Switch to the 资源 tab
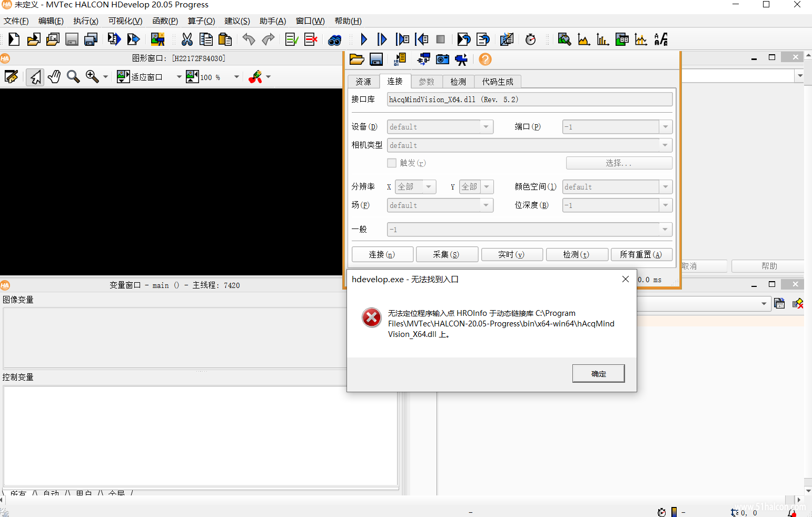Screen dimensions: 812x517 coord(363,82)
